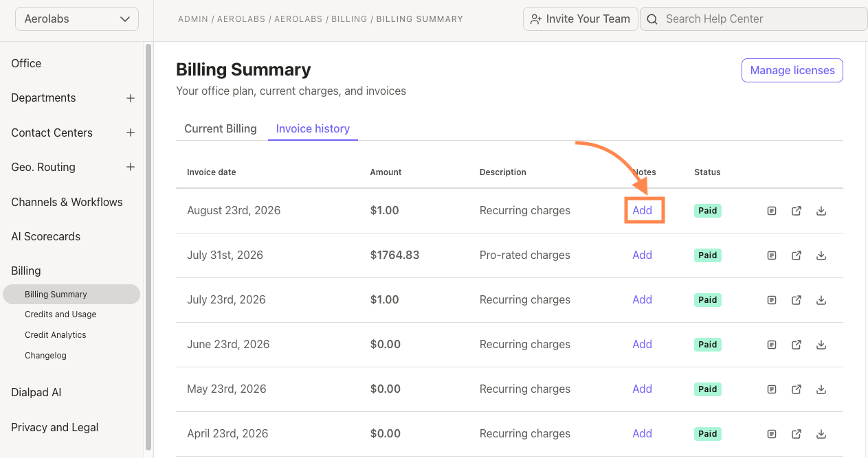The width and height of the screenshot is (868, 458).
Task: View invoice details icon for July 31st, 2026
Action: pos(772,255)
